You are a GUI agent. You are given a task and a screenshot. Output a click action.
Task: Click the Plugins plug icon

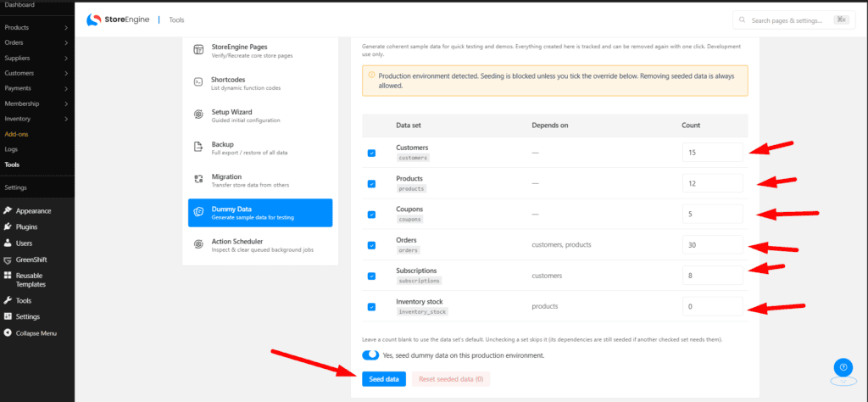[x=7, y=226]
